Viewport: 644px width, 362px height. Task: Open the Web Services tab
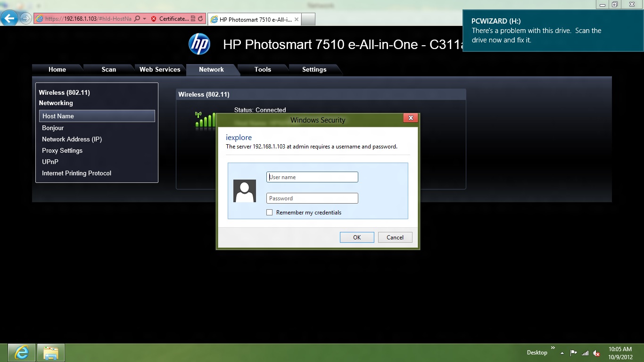pos(160,69)
